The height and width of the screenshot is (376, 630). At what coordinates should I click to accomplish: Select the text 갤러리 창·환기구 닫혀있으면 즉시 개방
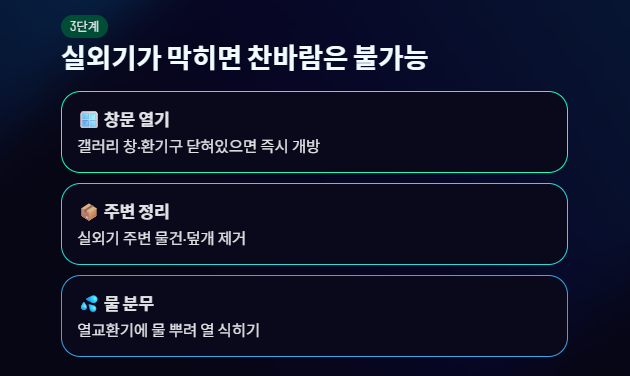click(198, 146)
